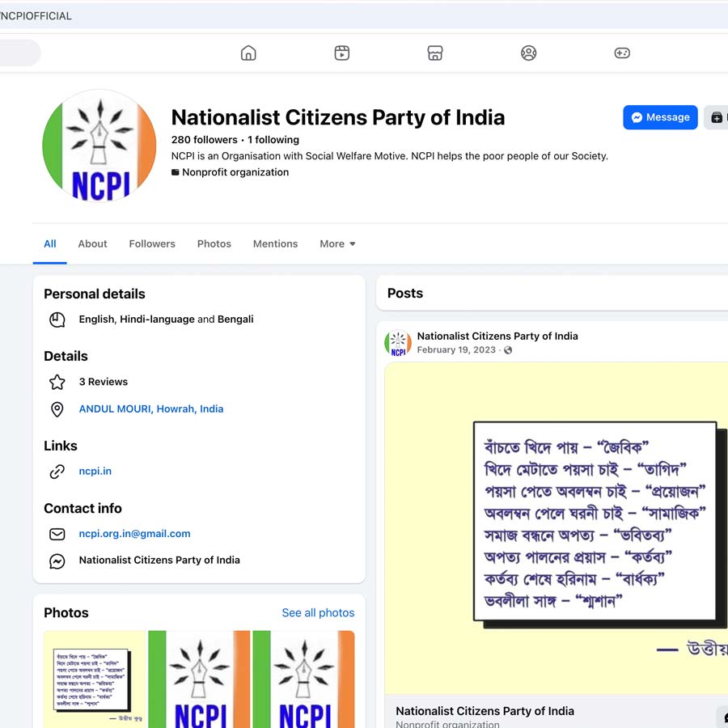Open the Bengali poem photo thumbnail
The width and height of the screenshot is (728, 728).
[95, 679]
